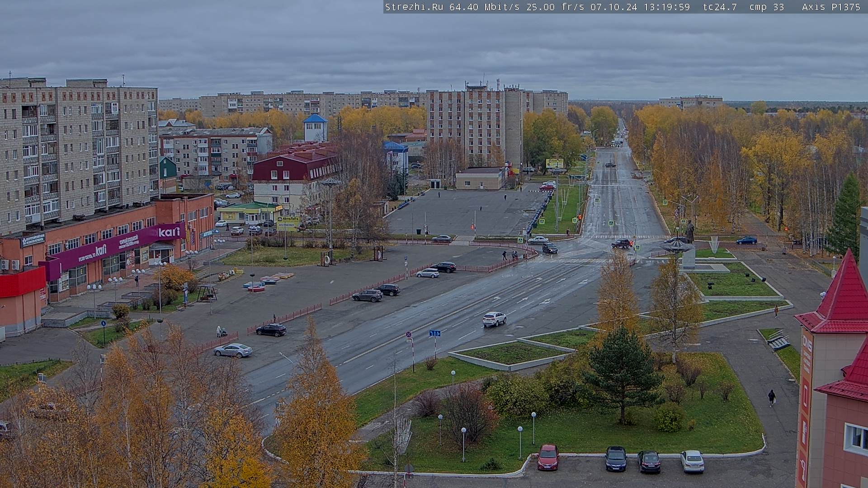The width and height of the screenshot is (868, 488).
Task: Click the cmp 33 compression value
Action: pyautogui.click(x=766, y=7)
